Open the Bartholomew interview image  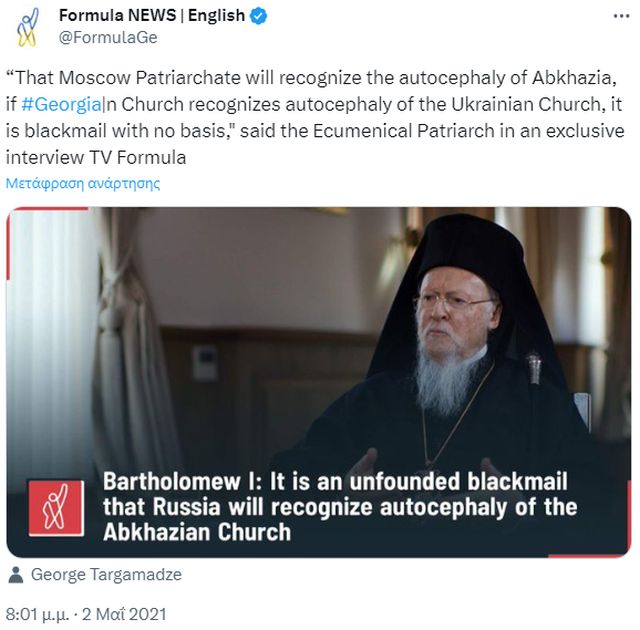(x=319, y=382)
